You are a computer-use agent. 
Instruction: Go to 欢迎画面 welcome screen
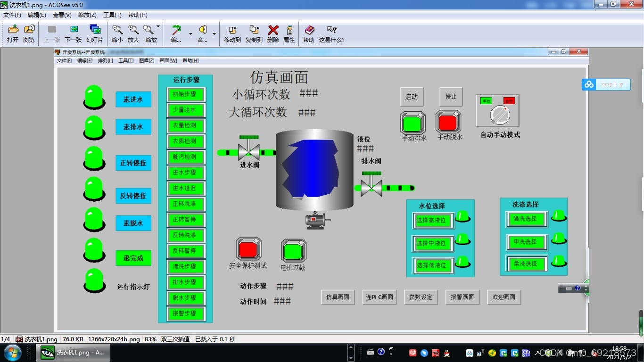click(504, 297)
